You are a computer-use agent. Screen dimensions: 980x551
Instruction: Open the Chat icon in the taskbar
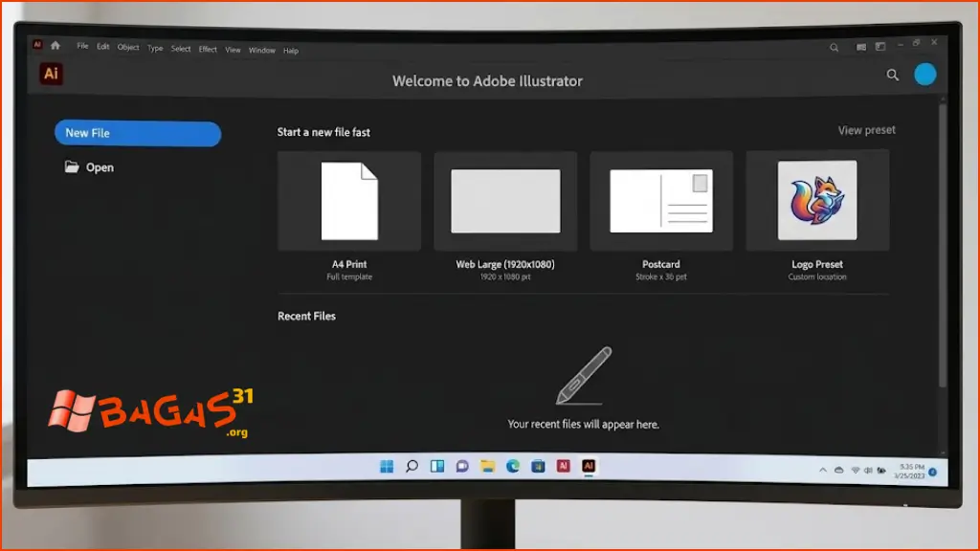click(x=462, y=466)
